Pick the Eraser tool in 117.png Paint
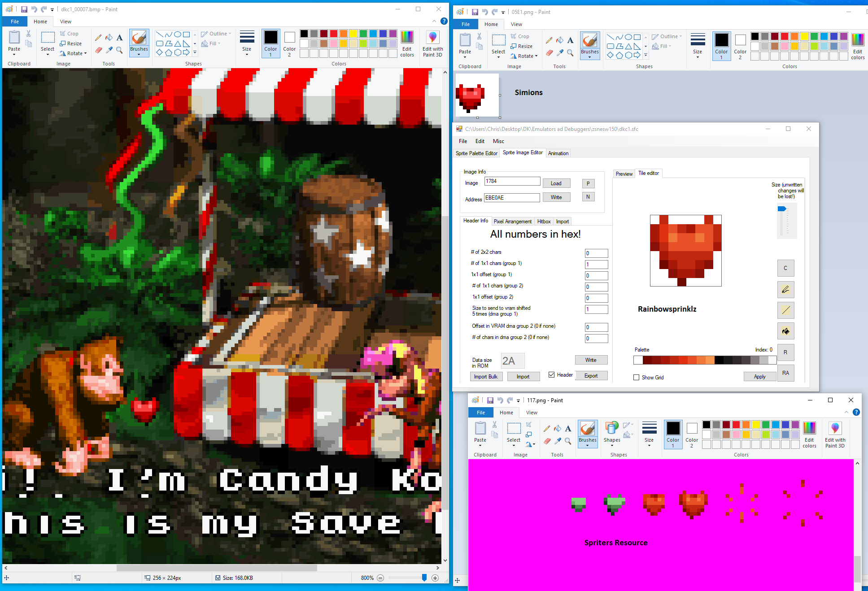Screen dimensions: 868x591 [x=547, y=441]
